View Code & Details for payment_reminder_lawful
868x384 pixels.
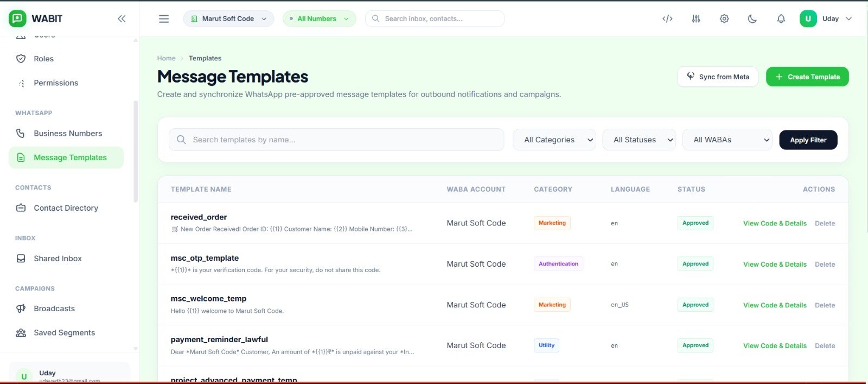tap(775, 346)
